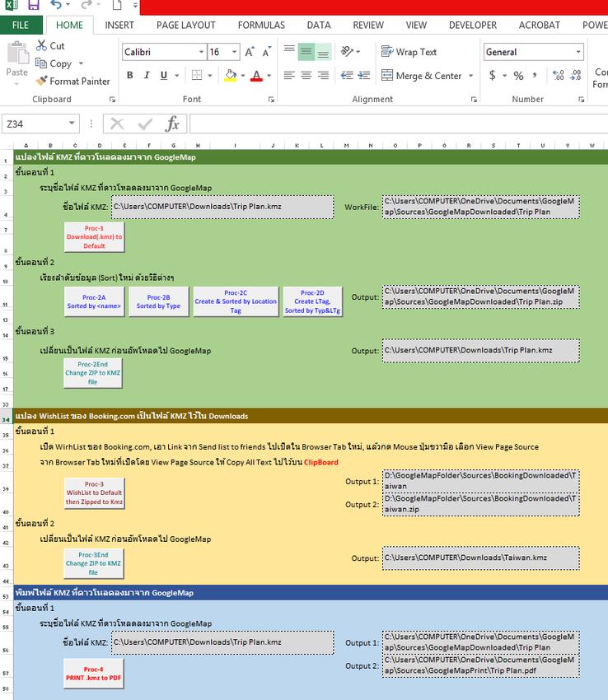This screenshot has width=608, height=700.
Task: Click the Cut scissors icon
Action: (x=41, y=45)
